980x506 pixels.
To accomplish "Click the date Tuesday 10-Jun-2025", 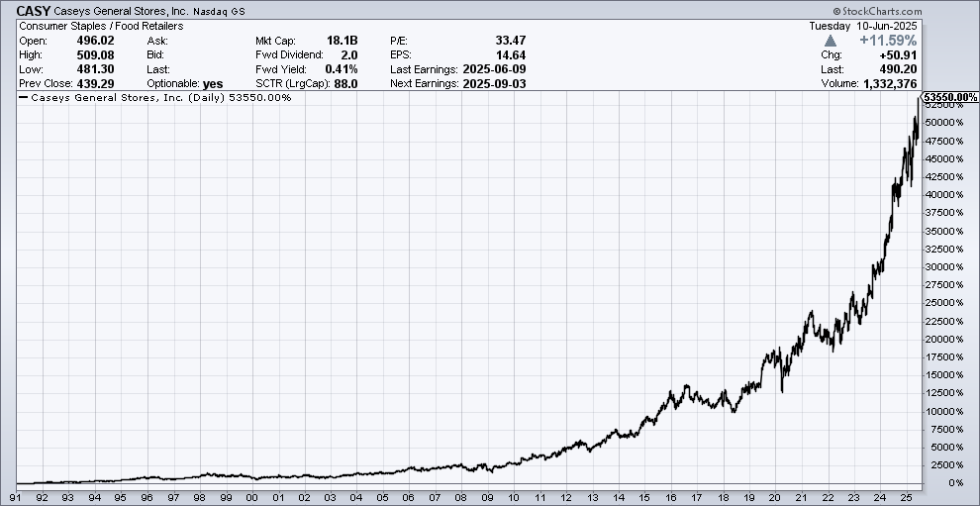I will [863, 27].
